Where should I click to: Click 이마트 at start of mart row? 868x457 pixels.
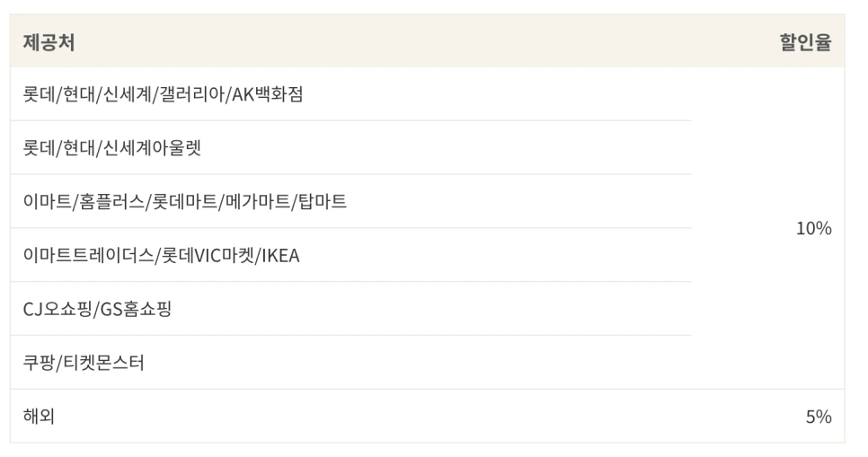coord(47,201)
